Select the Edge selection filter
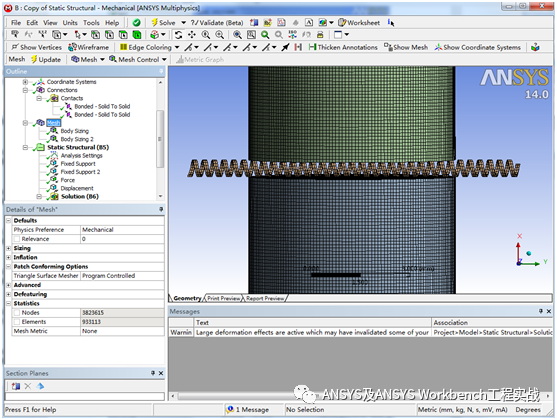The image size is (557, 420). pyautogui.click(x=109, y=35)
